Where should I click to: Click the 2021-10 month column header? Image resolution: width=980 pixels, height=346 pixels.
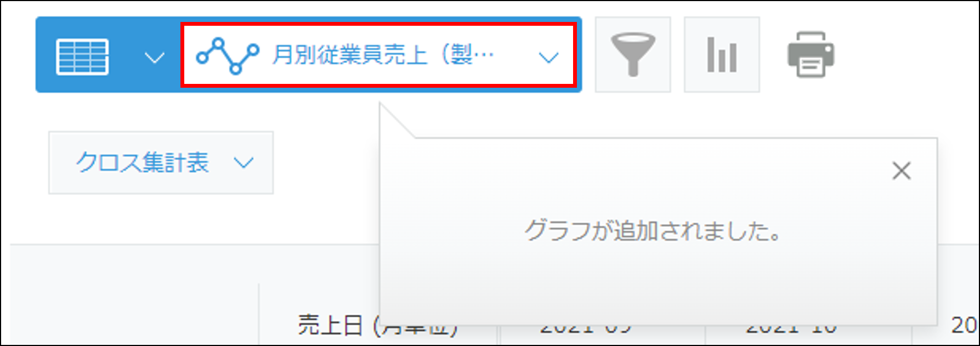pyautogui.click(x=791, y=327)
